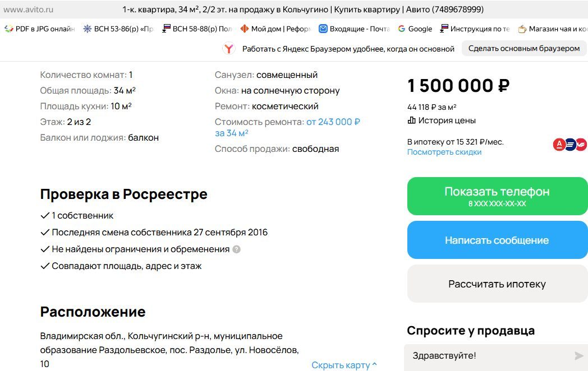Open the Посмотреть скидки link
588x371 pixels.
pyautogui.click(x=444, y=152)
